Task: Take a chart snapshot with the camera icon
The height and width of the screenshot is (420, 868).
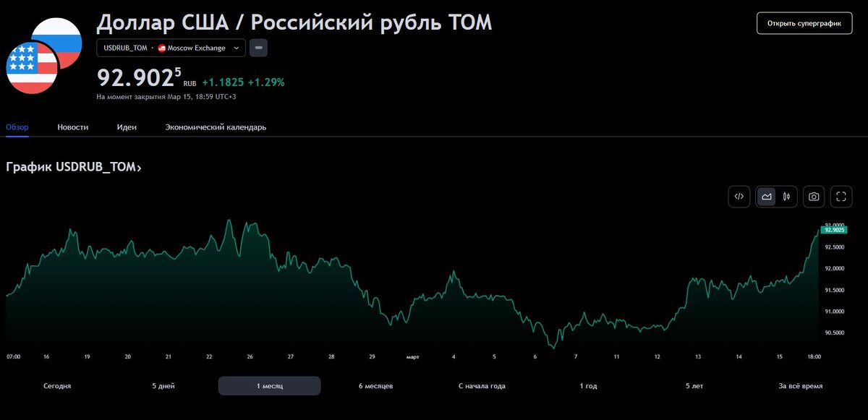Action: coord(813,196)
